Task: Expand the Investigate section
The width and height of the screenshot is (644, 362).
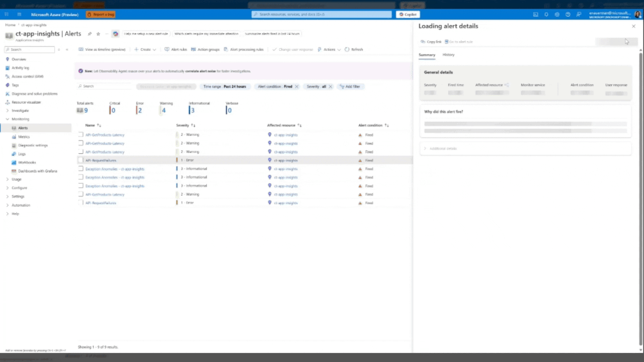Action: coord(7,111)
